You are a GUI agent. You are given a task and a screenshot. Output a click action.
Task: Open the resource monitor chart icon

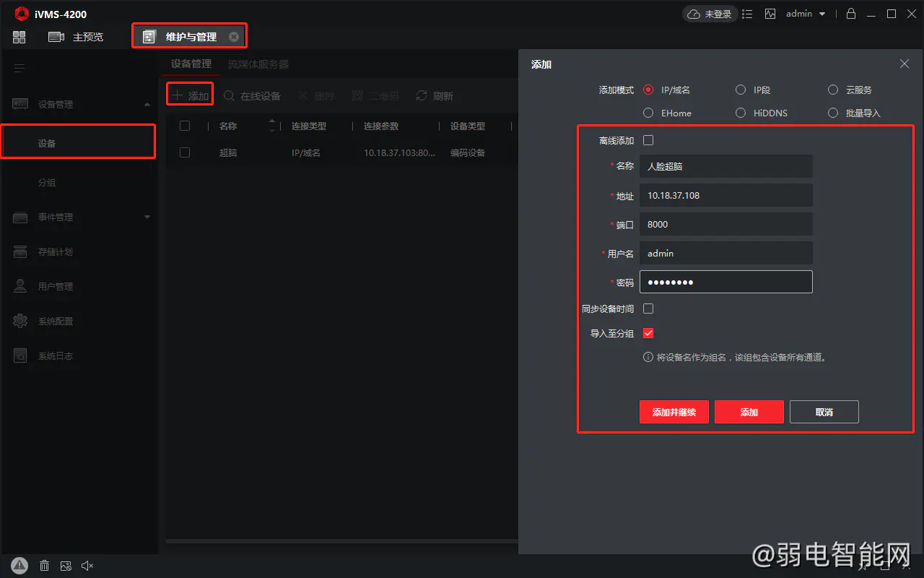pyautogui.click(x=770, y=14)
